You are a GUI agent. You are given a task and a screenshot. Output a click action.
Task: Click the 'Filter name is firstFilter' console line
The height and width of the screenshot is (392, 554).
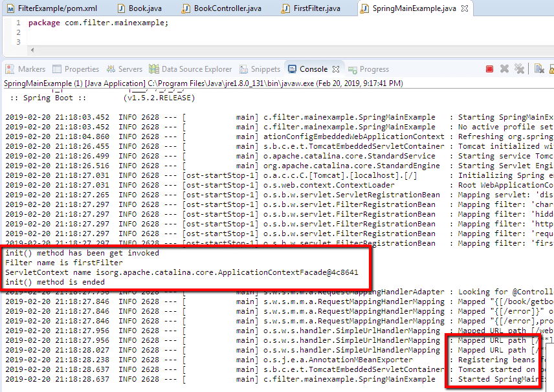click(x=63, y=263)
